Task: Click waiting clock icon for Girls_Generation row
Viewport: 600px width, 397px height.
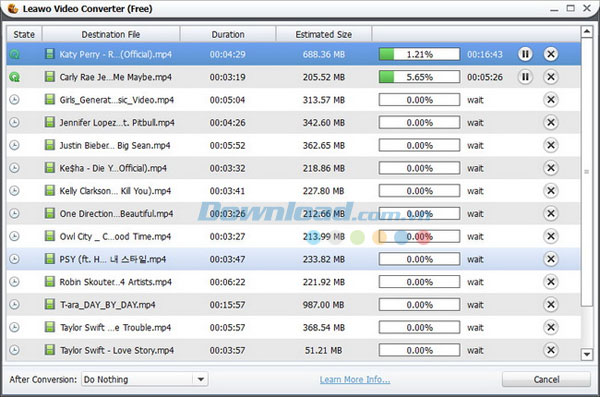Action: click(x=15, y=100)
